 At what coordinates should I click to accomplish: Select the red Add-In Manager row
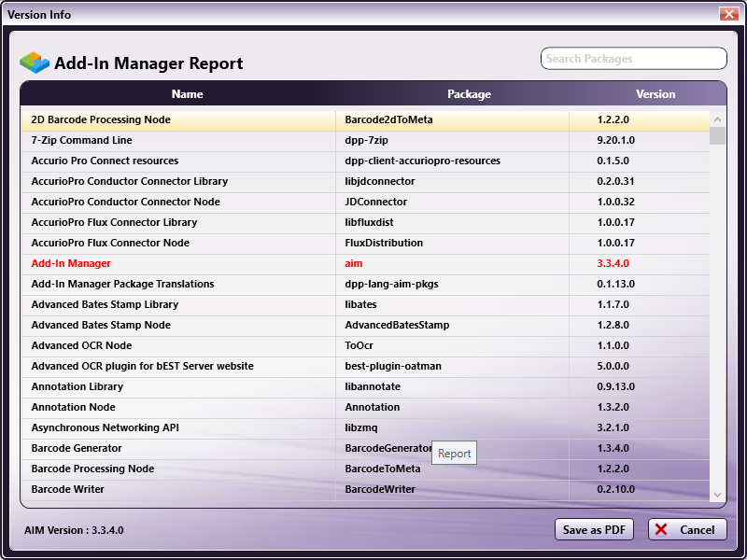coord(365,263)
